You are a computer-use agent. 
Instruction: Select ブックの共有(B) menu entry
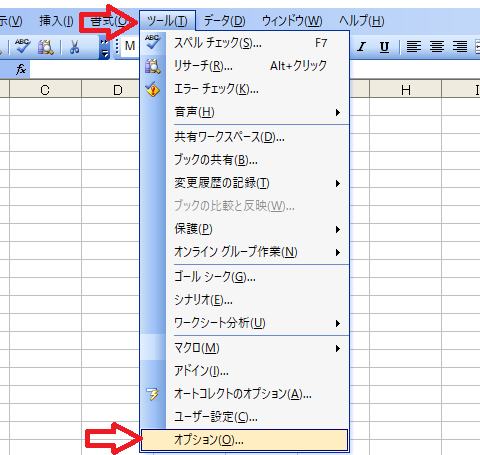pyautogui.click(x=245, y=160)
